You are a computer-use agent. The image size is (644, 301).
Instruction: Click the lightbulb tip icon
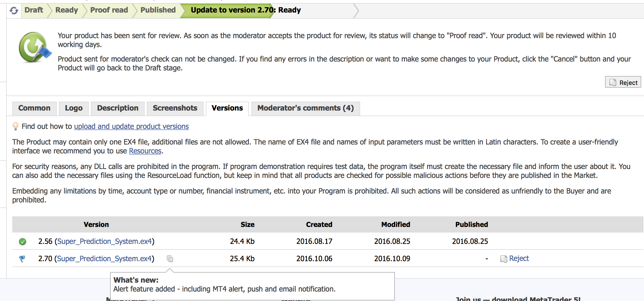16,126
